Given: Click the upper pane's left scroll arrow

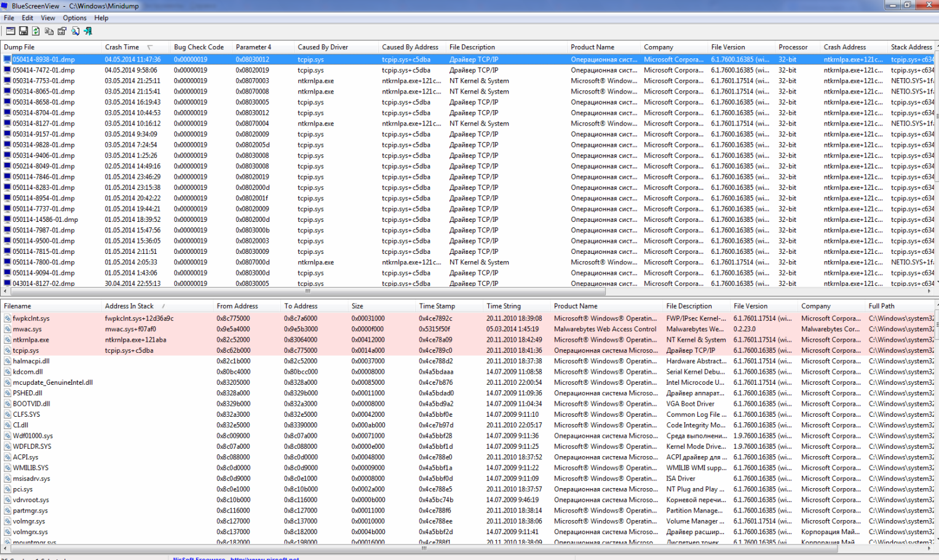Looking at the screenshot, I should (x=6, y=291).
